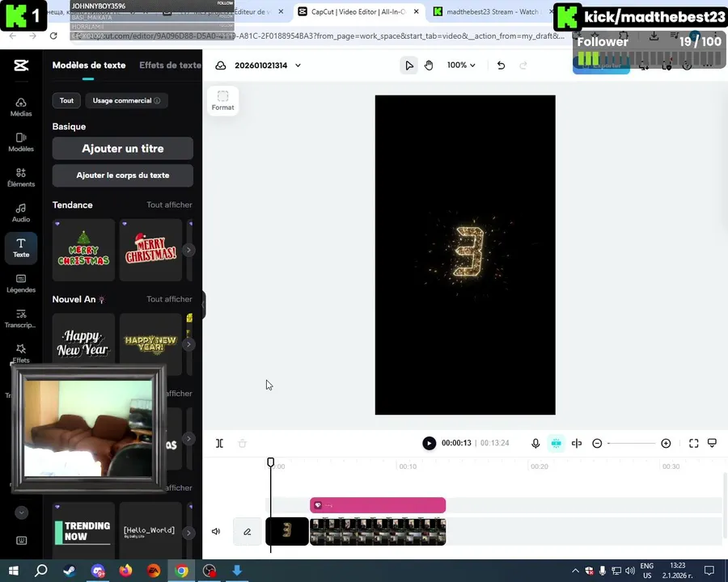Open the 100% zoom dropdown

click(461, 65)
